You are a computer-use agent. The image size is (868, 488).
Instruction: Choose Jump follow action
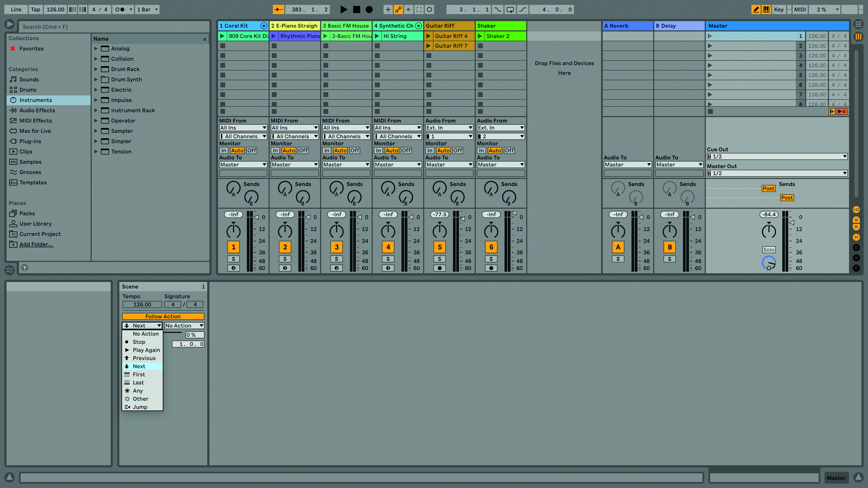coord(142,407)
